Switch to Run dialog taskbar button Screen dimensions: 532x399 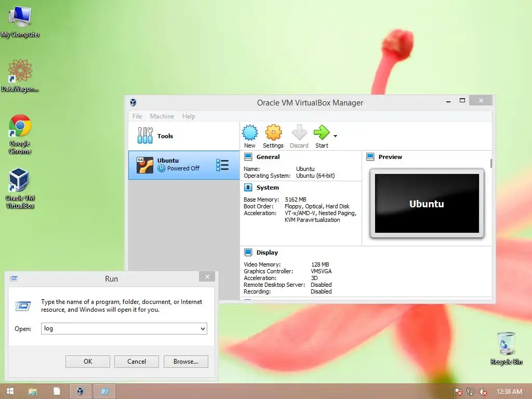(x=104, y=391)
